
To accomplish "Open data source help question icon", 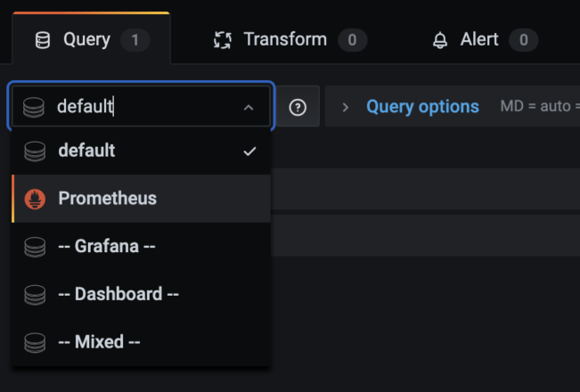I will [298, 107].
